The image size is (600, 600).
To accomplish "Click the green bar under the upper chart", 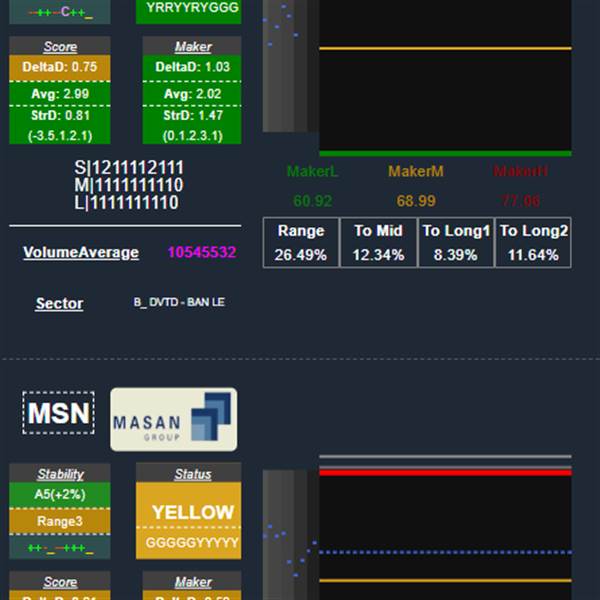I will click(x=445, y=153).
